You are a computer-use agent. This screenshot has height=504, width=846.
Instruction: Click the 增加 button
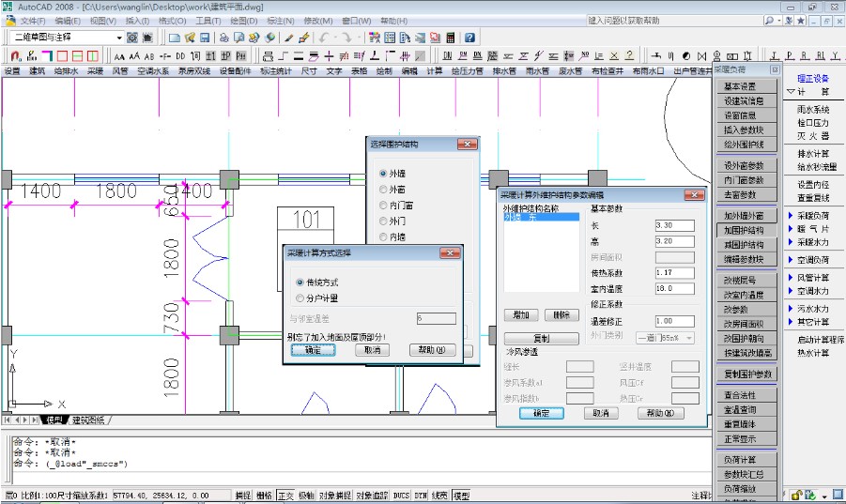pyautogui.click(x=520, y=314)
